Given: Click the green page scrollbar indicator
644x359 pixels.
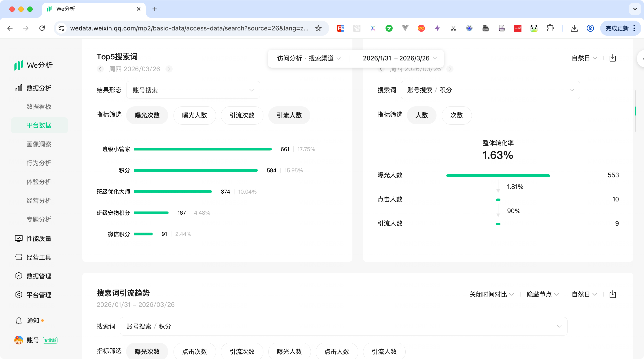Looking at the screenshot, I should tap(635, 111).
